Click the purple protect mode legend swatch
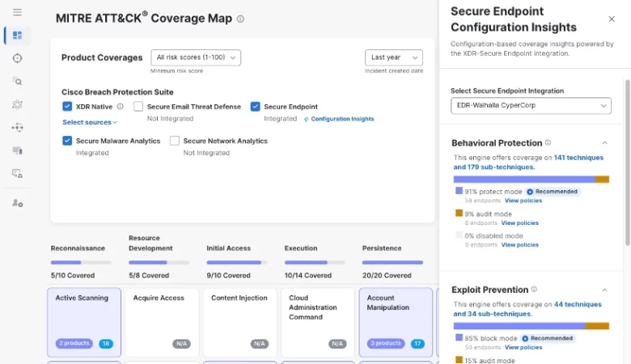This screenshot has width=631, height=364. tap(459, 191)
